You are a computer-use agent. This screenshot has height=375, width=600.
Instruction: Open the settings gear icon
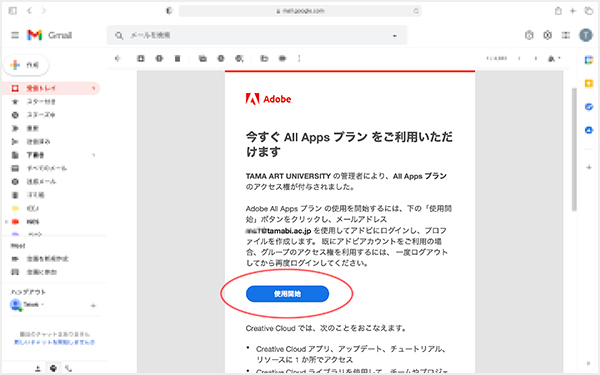point(548,35)
